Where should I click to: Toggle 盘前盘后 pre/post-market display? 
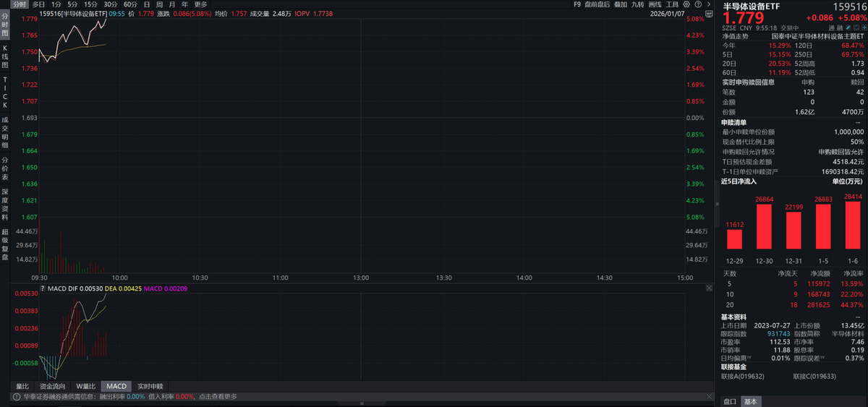[597, 4]
